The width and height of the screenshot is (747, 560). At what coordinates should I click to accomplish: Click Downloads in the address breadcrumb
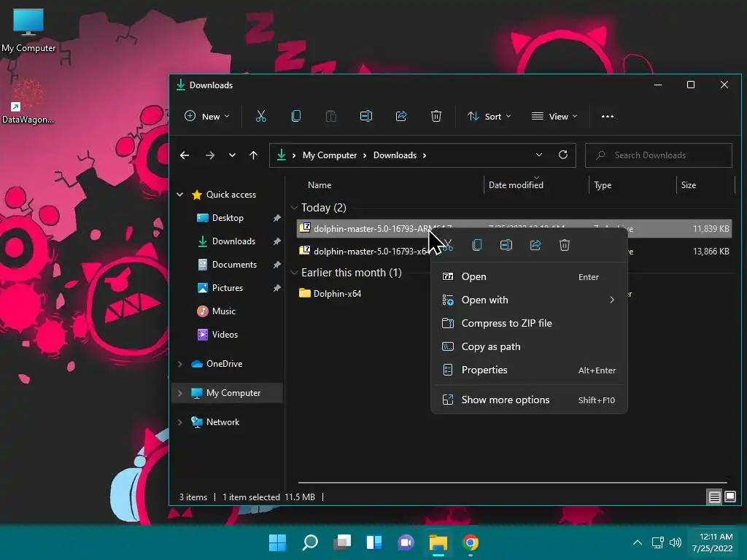(x=395, y=155)
